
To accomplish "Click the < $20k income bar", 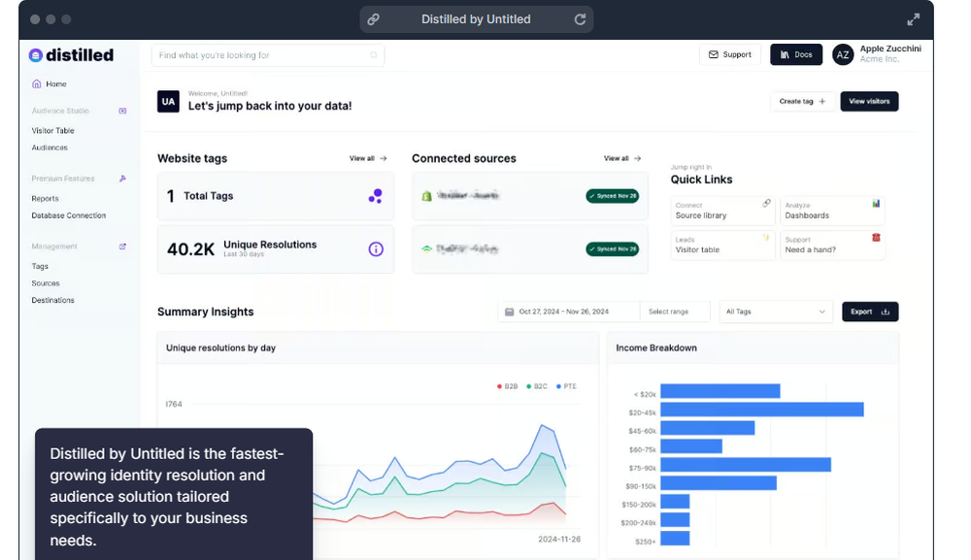I will 720,391.
